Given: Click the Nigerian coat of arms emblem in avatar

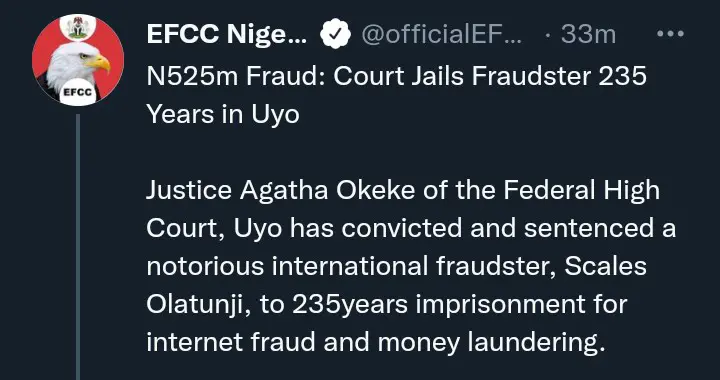Looking at the screenshot, I should (x=78, y=28).
